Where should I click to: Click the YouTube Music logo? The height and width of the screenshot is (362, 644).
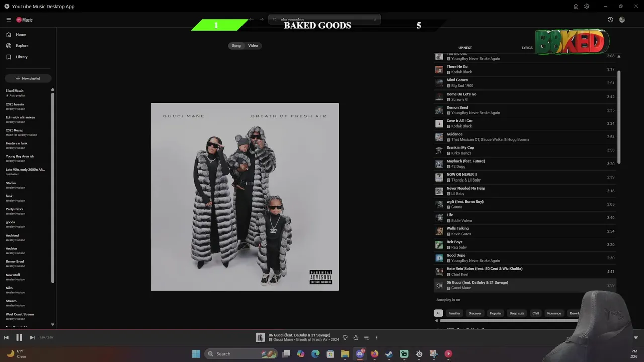[x=24, y=20]
